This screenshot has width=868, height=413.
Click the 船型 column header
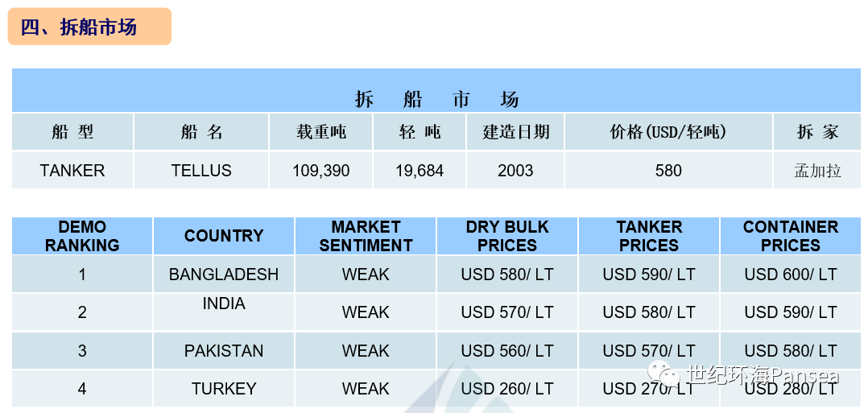pos(72,132)
